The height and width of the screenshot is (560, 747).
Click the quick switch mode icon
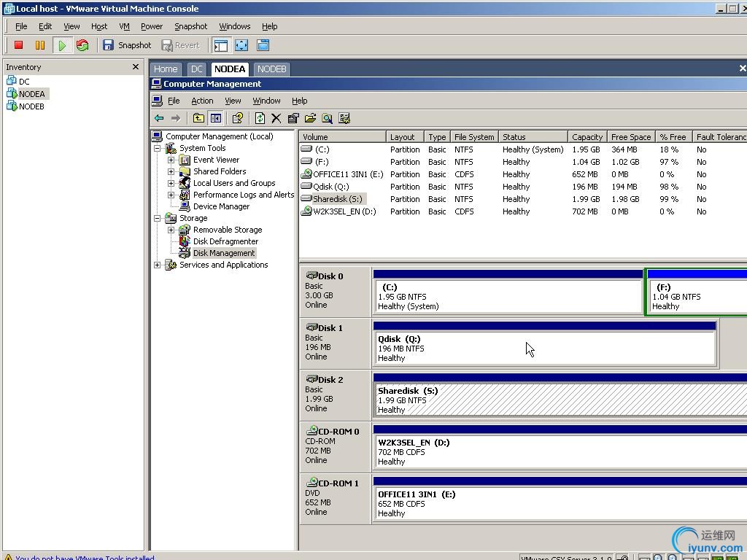tap(263, 45)
